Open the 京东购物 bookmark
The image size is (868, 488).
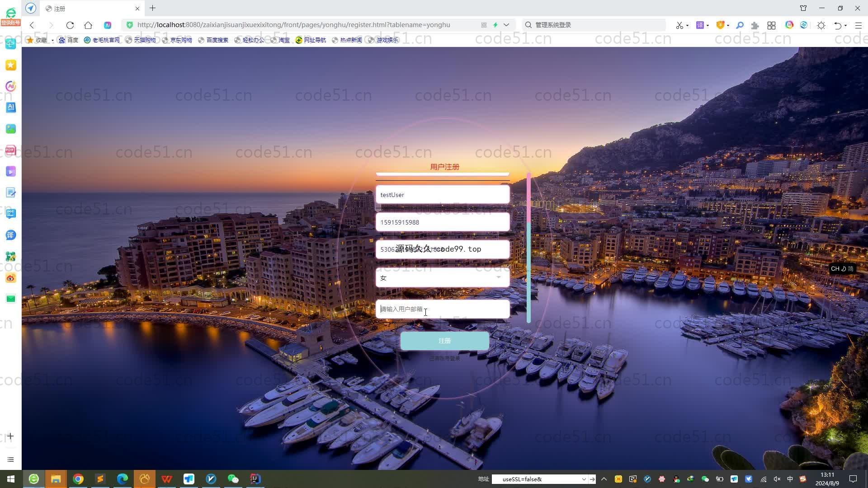pyautogui.click(x=177, y=40)
